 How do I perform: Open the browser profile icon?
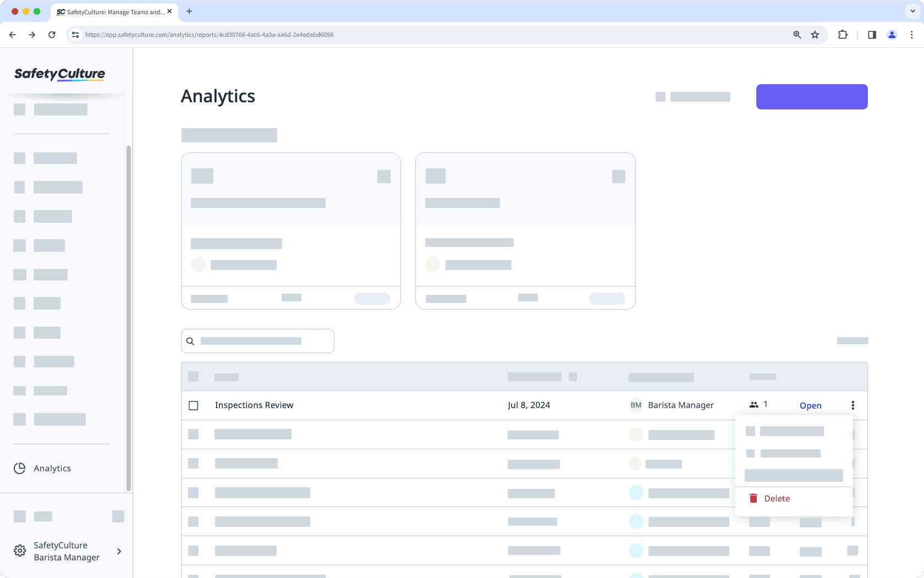892,35
